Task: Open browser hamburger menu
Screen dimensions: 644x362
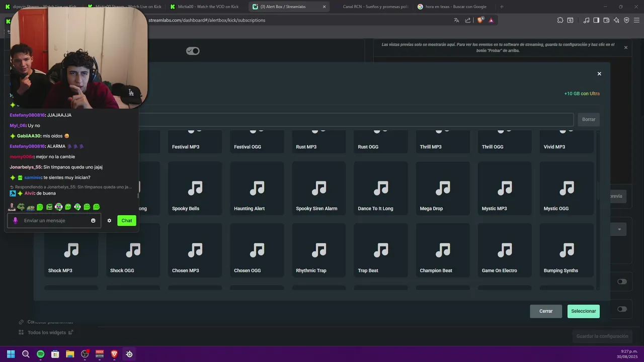Action: [637, 20]
